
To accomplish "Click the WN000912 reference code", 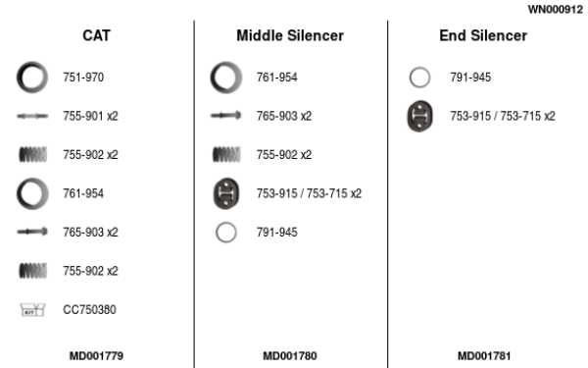I will [556, 10].
